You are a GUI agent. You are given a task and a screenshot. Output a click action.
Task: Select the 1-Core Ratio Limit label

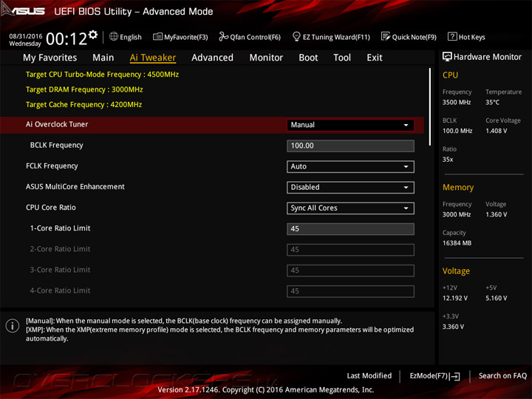[x=60, y=228]
